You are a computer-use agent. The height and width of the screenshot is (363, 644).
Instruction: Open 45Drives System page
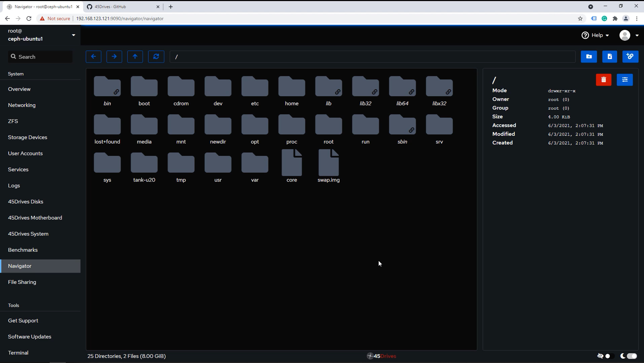[40, 234]
